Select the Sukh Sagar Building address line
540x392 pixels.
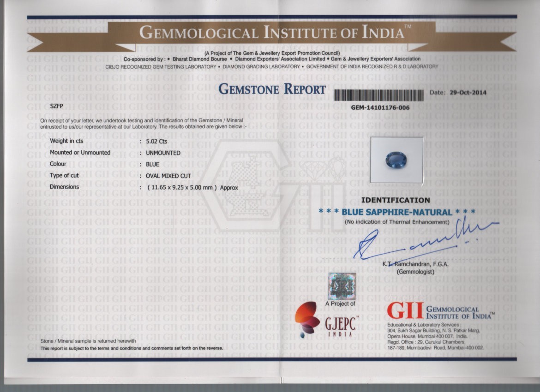coord(433,331)
